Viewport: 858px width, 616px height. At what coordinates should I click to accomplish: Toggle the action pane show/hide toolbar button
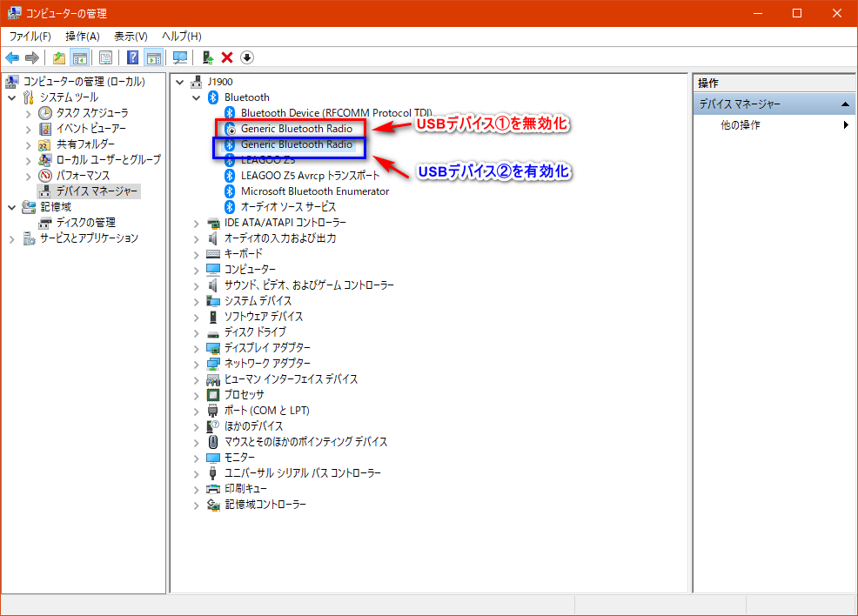(154, 57)
